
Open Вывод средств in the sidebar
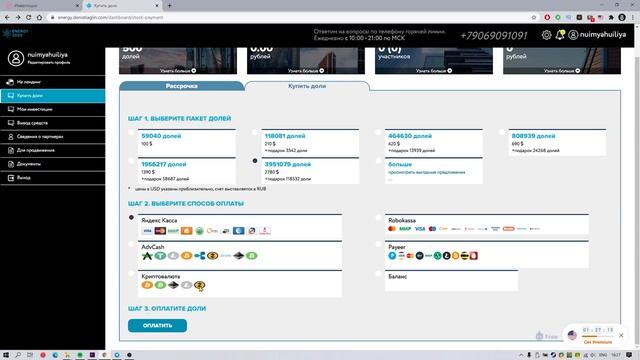(53, 123)
